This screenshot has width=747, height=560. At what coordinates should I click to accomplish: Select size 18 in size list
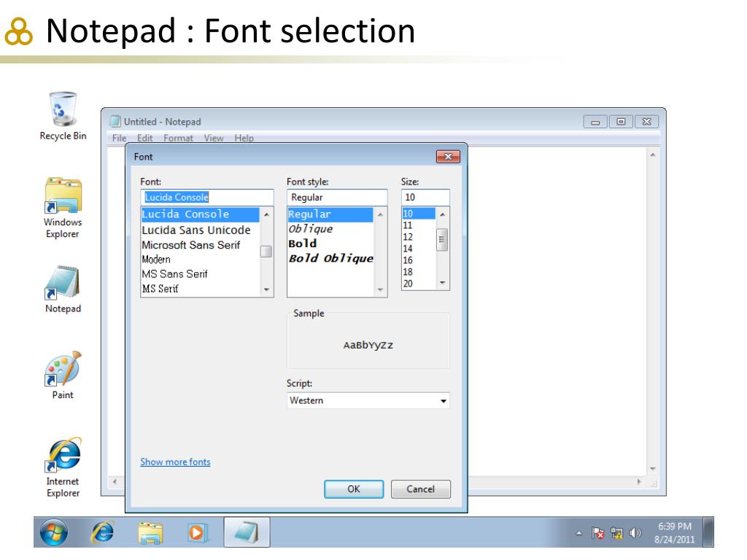tap(419, 272)
